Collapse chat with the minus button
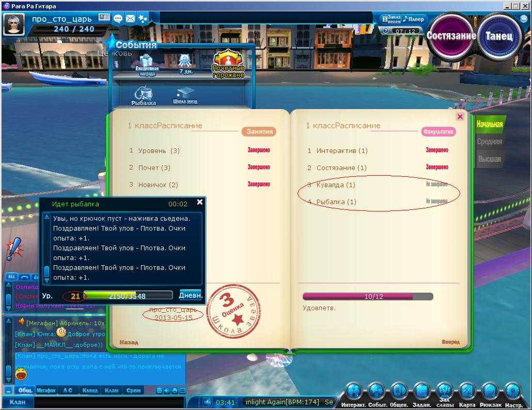This screenshot has height=410, width=532. pyautogui.click(x=8, y=390)
